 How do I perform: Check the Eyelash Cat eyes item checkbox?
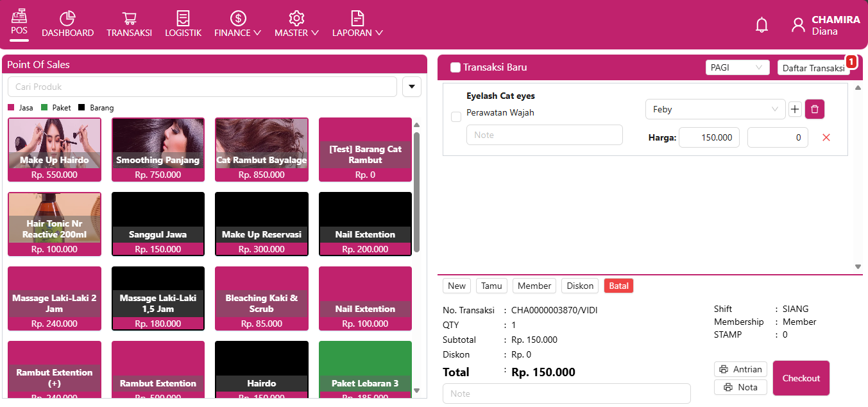pos(456,117)
